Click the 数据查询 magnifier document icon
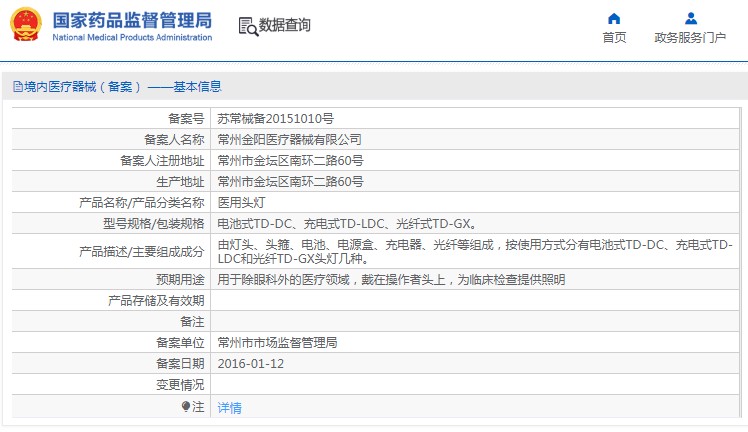This screenshot has width=748, height=432. (248, 26)
